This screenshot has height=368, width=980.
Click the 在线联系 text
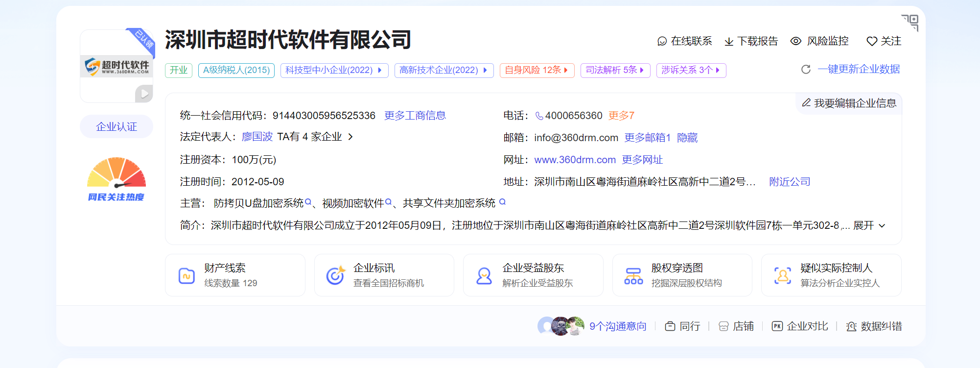tap(691, 41)
